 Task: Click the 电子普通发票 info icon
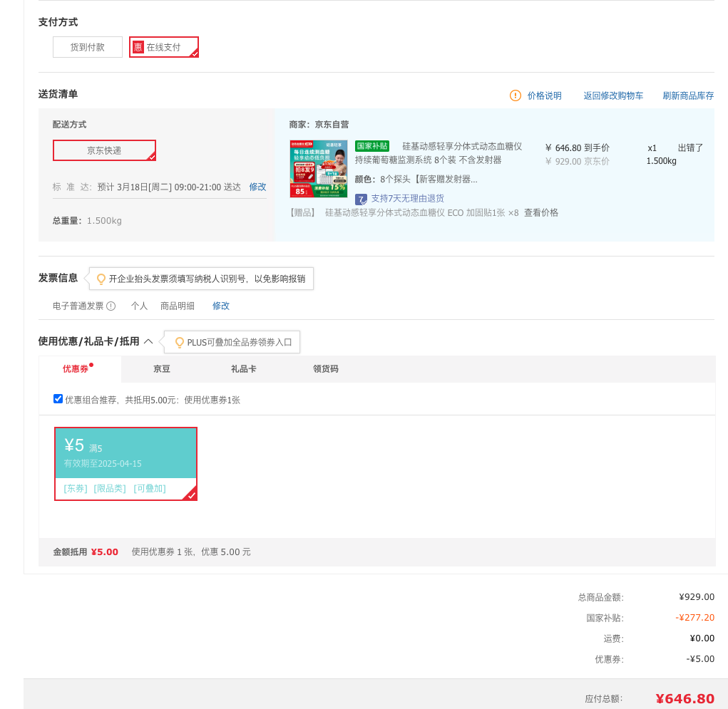click(111, 306)
